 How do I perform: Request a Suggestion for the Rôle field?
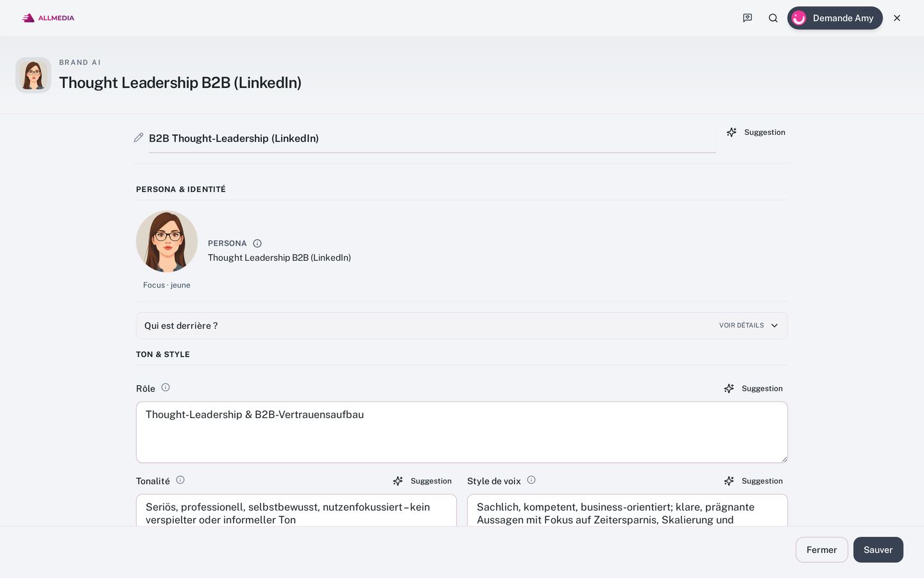coord(753,389)
